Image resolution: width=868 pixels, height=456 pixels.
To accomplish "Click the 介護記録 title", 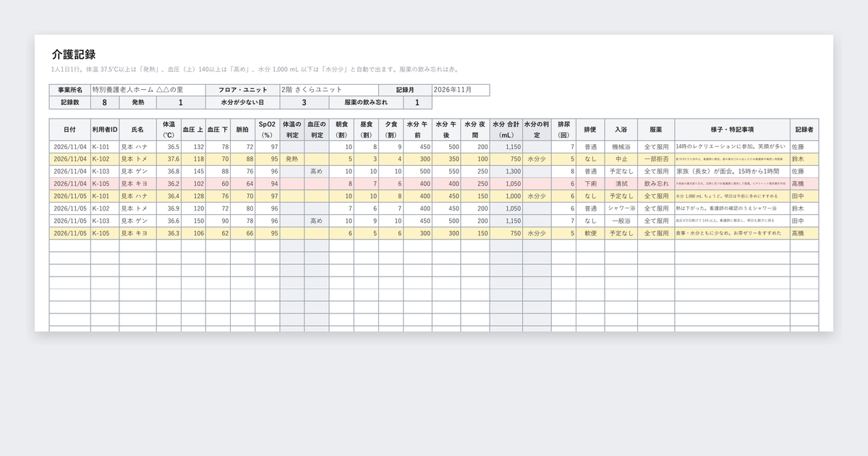I will (x=74, y=54).
